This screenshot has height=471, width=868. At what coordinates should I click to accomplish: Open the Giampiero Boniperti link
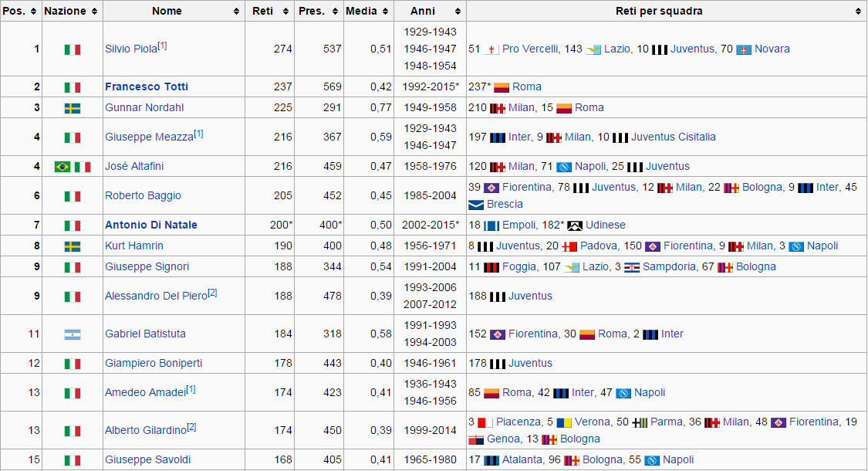(154, 363)
